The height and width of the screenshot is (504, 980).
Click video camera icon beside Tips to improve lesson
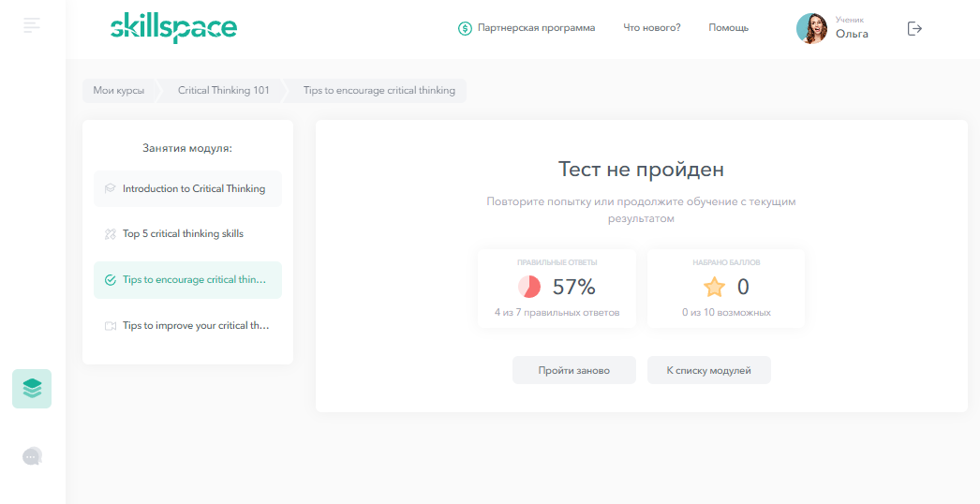click(x=110, y=326)
